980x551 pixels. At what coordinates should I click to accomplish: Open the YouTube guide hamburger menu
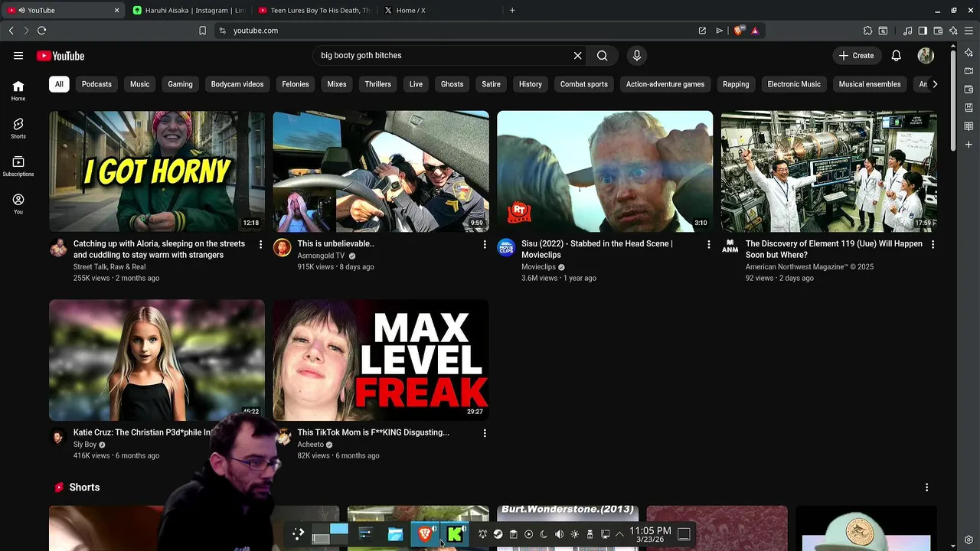(x=18, y=56)
